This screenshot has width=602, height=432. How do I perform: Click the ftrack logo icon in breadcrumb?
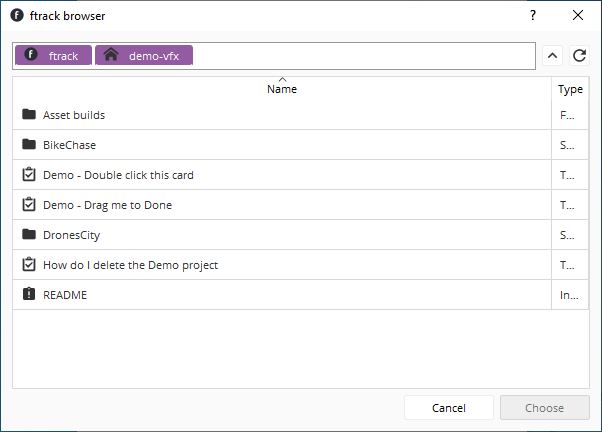point(31,55)
